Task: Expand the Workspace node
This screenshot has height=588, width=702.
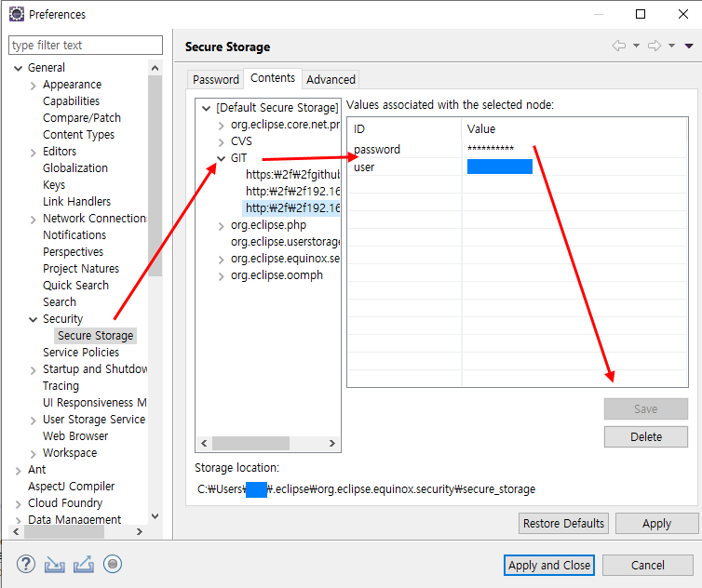Action: pyautogui.click(x=34, y=454)
